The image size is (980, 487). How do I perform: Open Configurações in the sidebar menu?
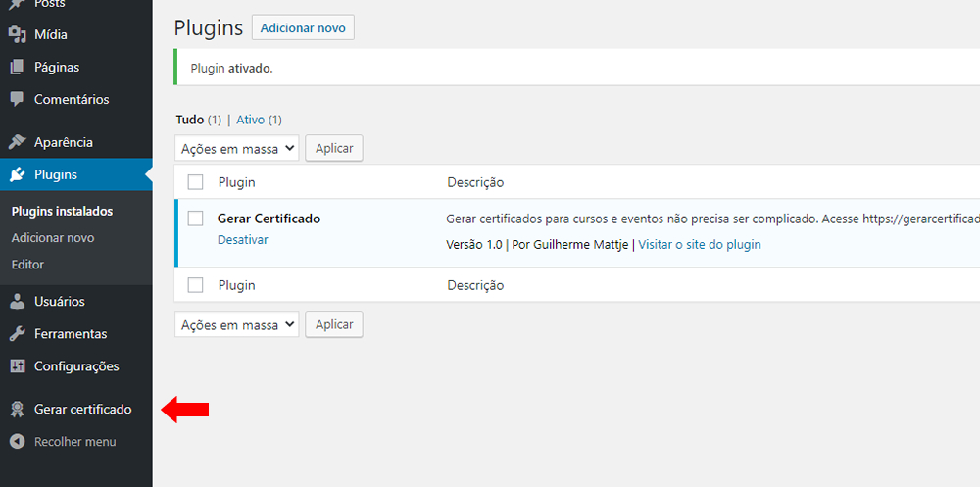tap(76, 366)
